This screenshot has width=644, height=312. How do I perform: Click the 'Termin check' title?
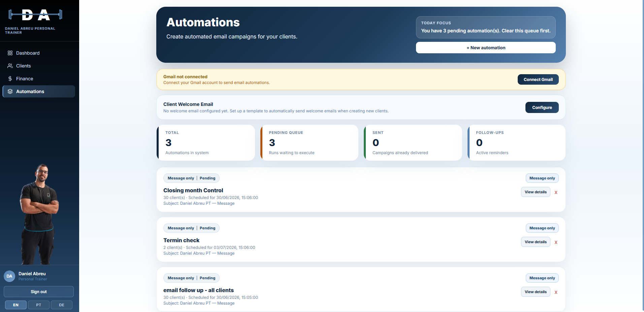click(x=181, y=240)
